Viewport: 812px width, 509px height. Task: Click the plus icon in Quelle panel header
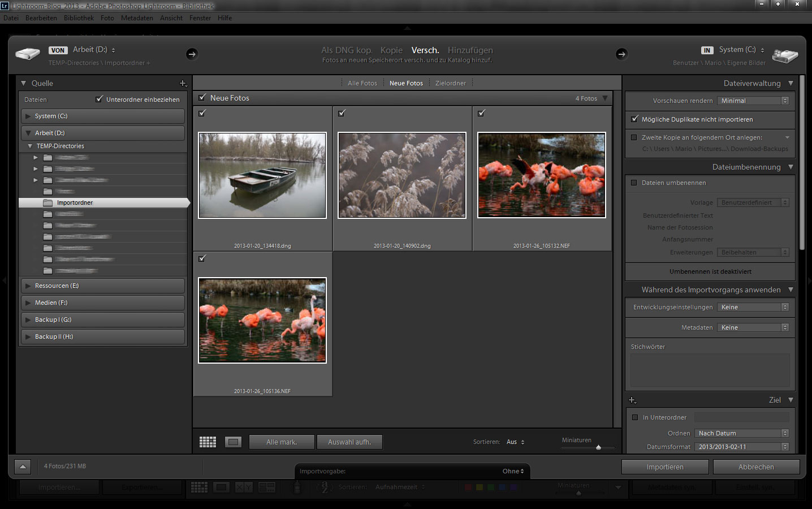183,83
